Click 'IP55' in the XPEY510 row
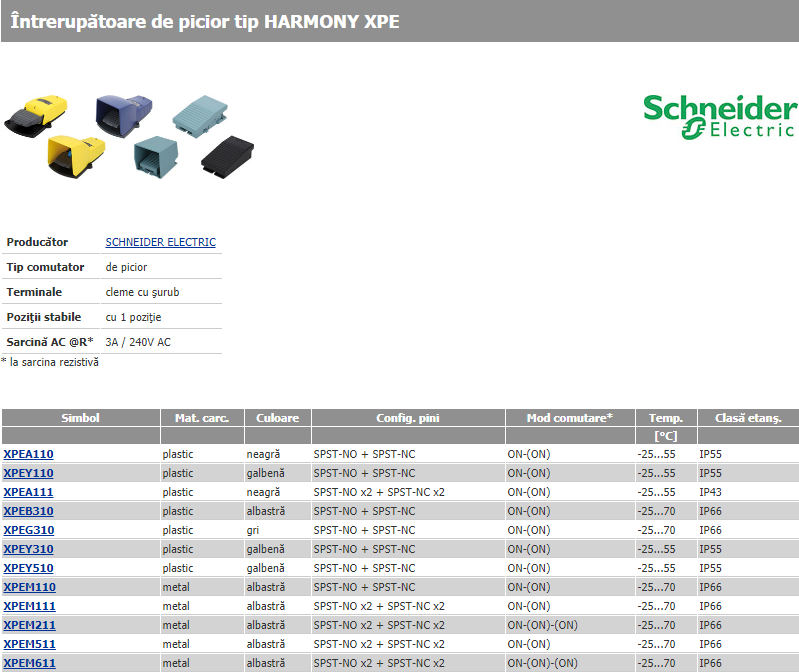This screenshot has height=672, width=799. tap(710, 568)
